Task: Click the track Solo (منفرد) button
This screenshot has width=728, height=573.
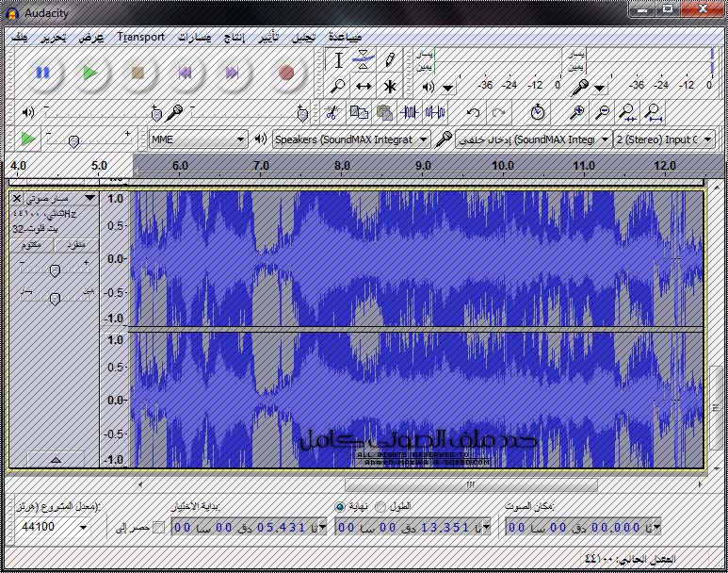Action: point(76,245)
